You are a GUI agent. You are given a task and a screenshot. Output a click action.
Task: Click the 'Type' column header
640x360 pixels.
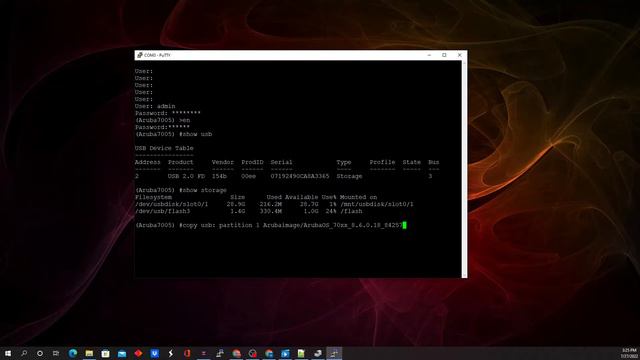pos(344,162)
